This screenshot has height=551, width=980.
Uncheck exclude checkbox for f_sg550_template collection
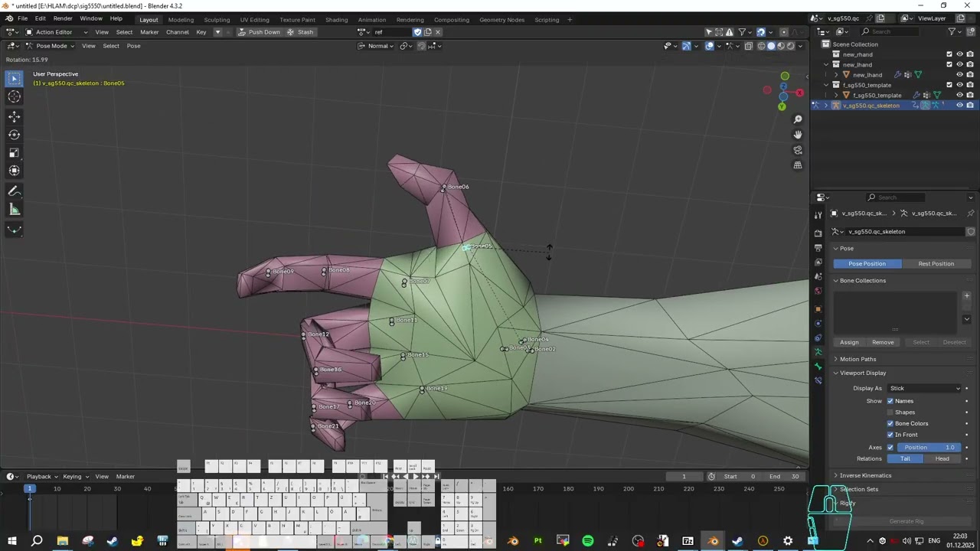pos(949,85)
